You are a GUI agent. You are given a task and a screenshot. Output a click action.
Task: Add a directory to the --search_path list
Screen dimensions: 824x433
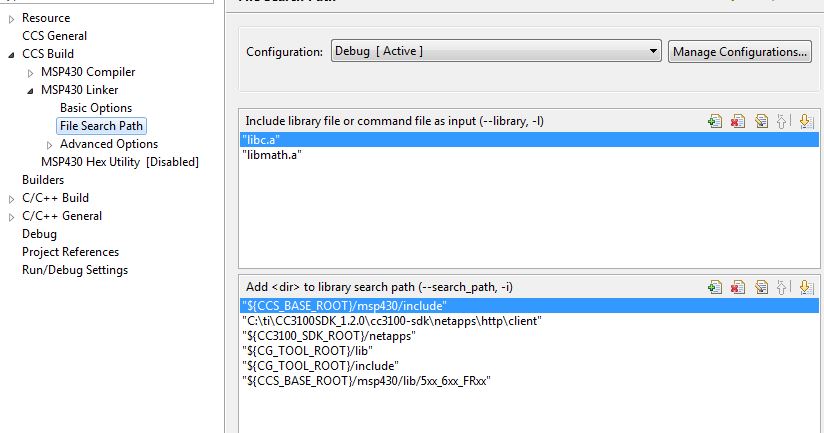715,287
